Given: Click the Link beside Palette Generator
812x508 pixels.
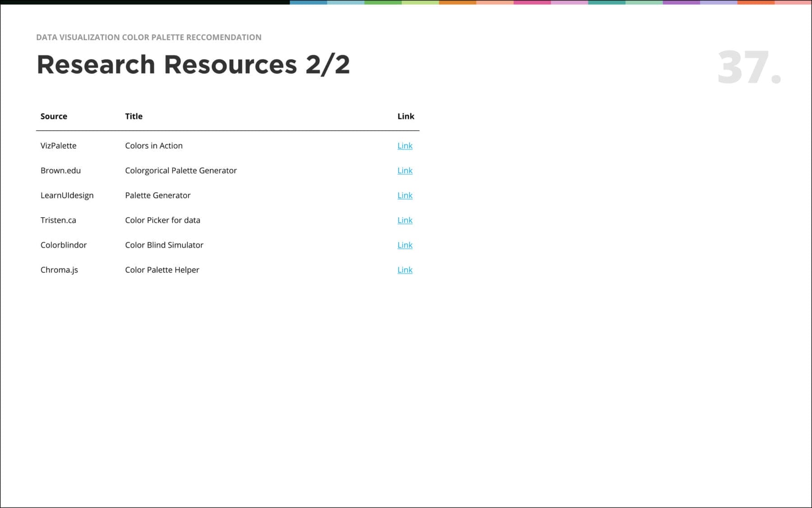Looking at the screenshot, I should point(405,195).
